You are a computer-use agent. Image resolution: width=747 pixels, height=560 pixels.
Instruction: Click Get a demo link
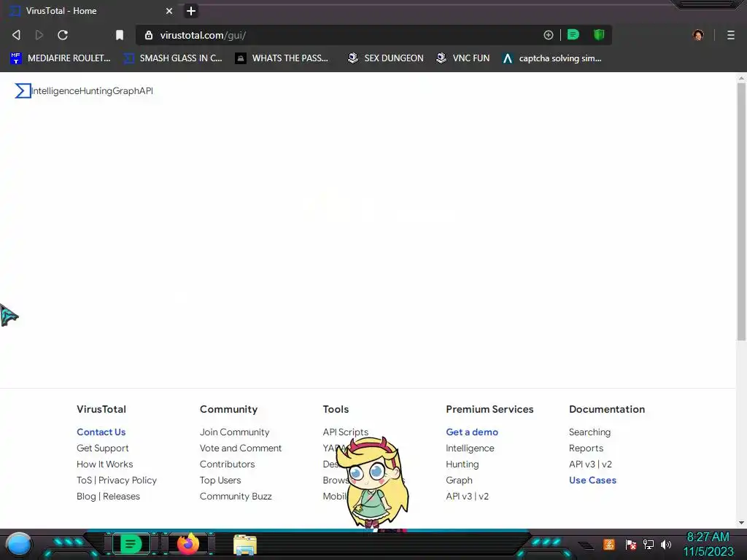(472, 432)
